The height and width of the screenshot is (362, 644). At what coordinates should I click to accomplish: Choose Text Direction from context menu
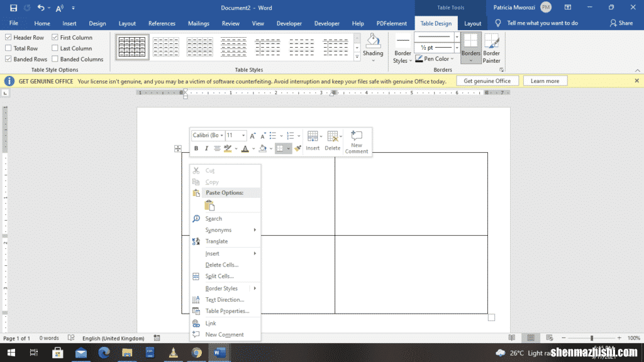click(x=226, y=300)
